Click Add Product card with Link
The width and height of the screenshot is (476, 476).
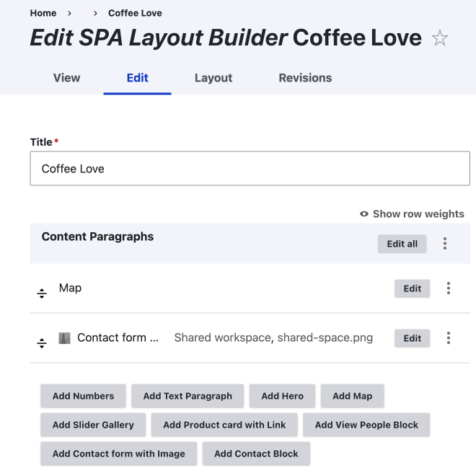tap(224, 425)
